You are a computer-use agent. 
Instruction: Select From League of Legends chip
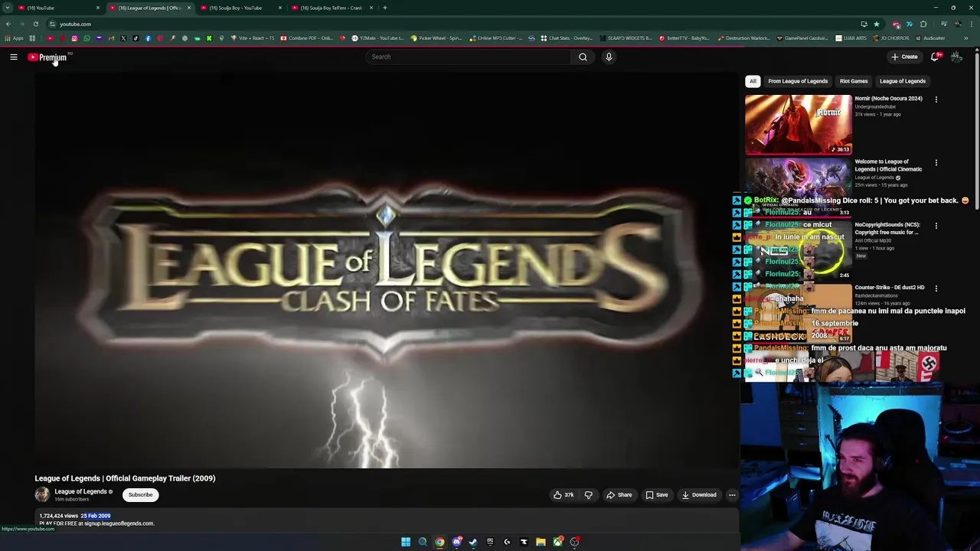[798, 81]
